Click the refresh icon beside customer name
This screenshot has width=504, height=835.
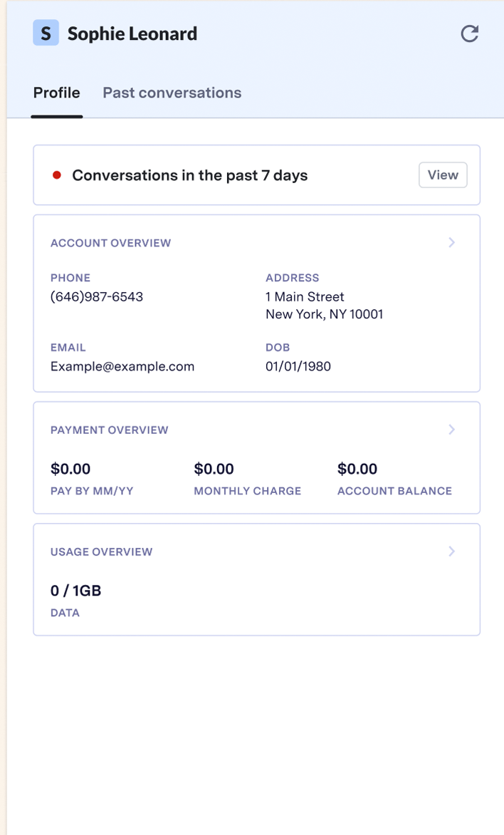click(469, 33)
